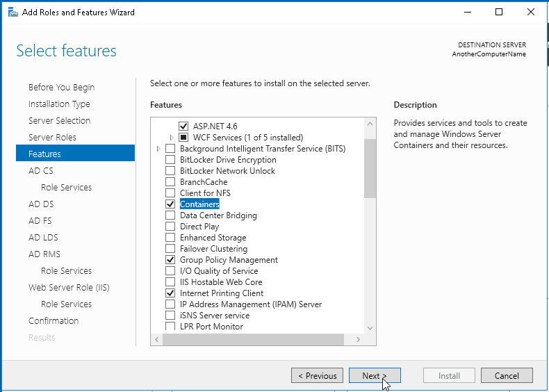The image size is (549, 392).
Task: Uncheck the Containers feature checkbox
Action: [170, 204]
